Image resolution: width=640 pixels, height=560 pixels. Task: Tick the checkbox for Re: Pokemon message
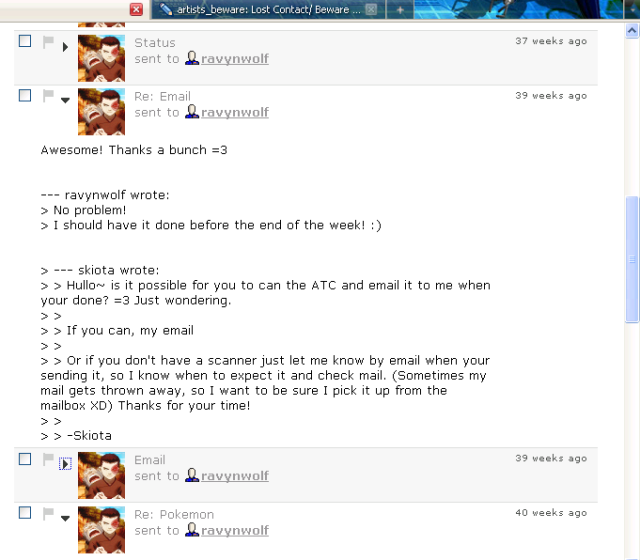[x=25, y=513]
